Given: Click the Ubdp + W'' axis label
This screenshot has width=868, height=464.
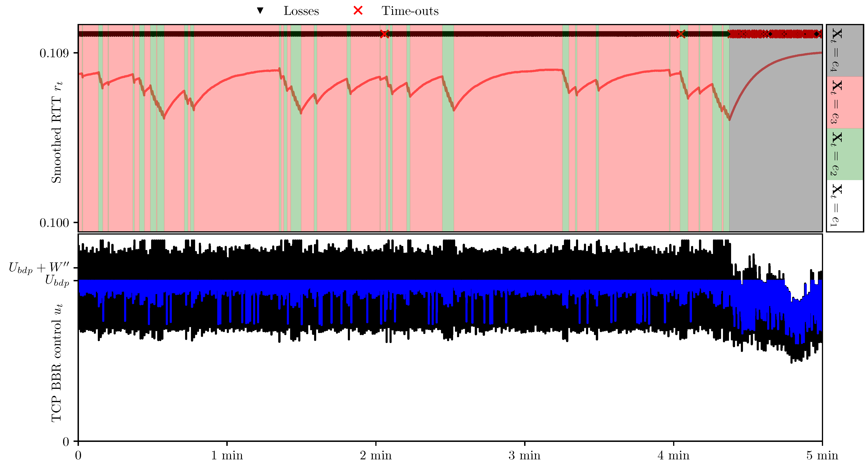Looking at the screenshot, I should (39, 268).
